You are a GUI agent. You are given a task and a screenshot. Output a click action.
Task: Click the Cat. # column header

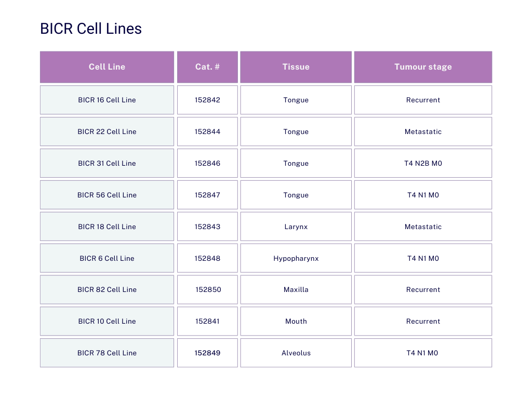click(x=207, y=67)
